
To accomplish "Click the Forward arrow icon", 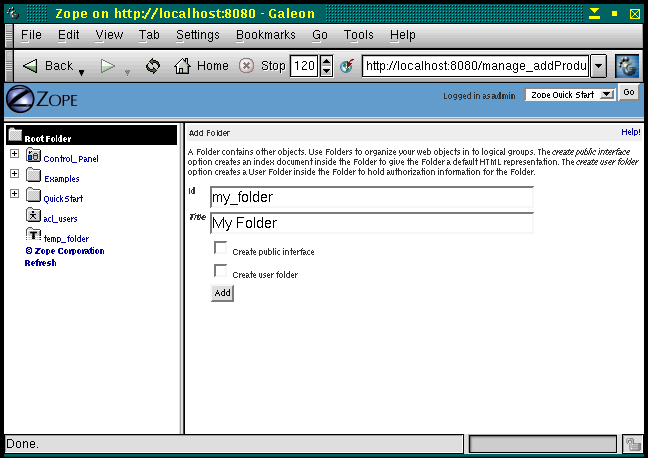I will pyautogui.click(x=107, y=66).
